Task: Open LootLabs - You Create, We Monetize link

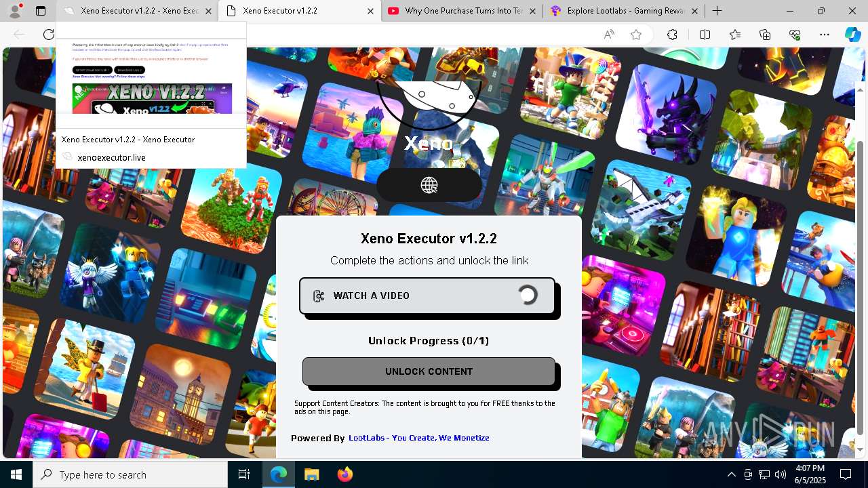Action: click(x=418, y=438)
